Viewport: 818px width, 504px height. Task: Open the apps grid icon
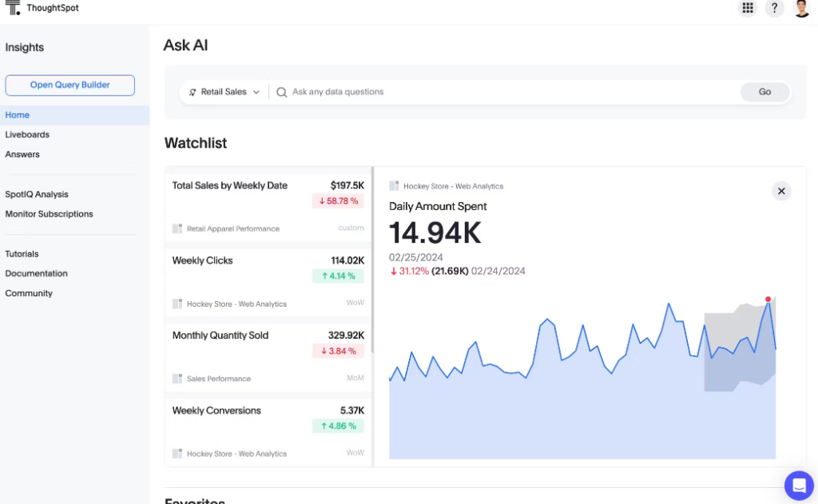[748, 8]
